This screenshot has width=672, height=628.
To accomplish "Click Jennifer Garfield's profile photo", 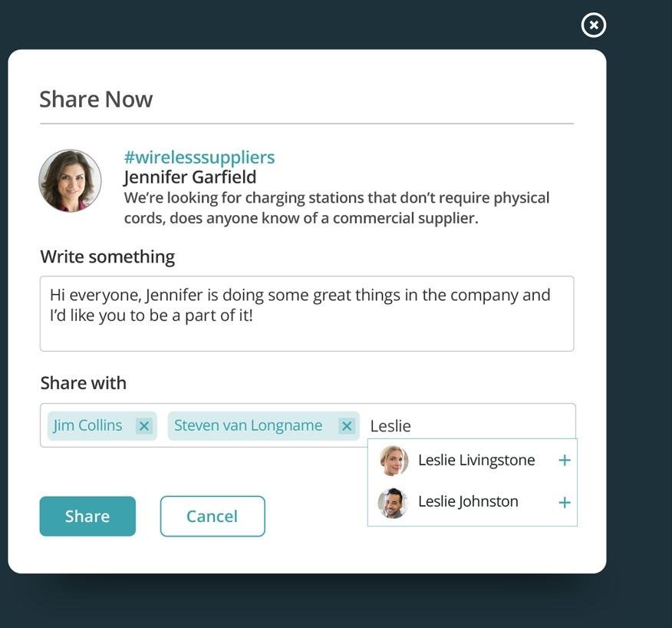I will [71, 180].
